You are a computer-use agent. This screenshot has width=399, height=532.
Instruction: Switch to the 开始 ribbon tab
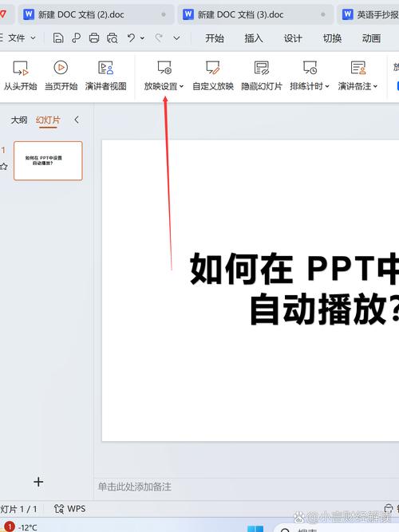(x=215, y=38)
